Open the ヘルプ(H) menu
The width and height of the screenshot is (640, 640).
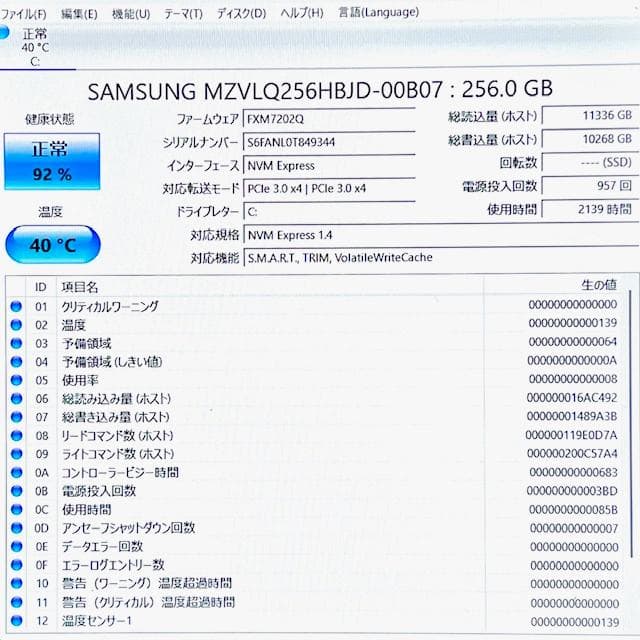(x=302, y=13)
